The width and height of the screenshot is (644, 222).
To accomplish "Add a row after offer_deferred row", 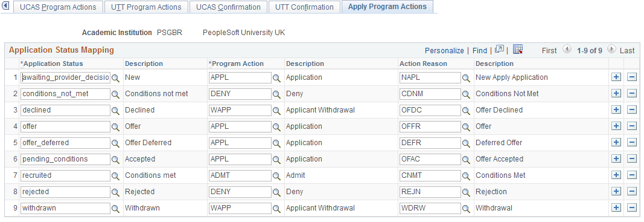I will coord(616,143).
